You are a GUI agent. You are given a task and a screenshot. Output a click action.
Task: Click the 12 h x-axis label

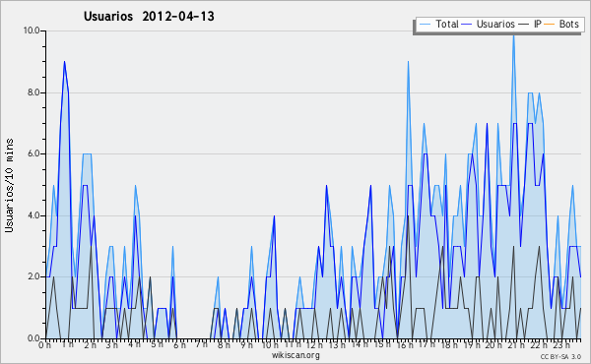pos(314,344)
